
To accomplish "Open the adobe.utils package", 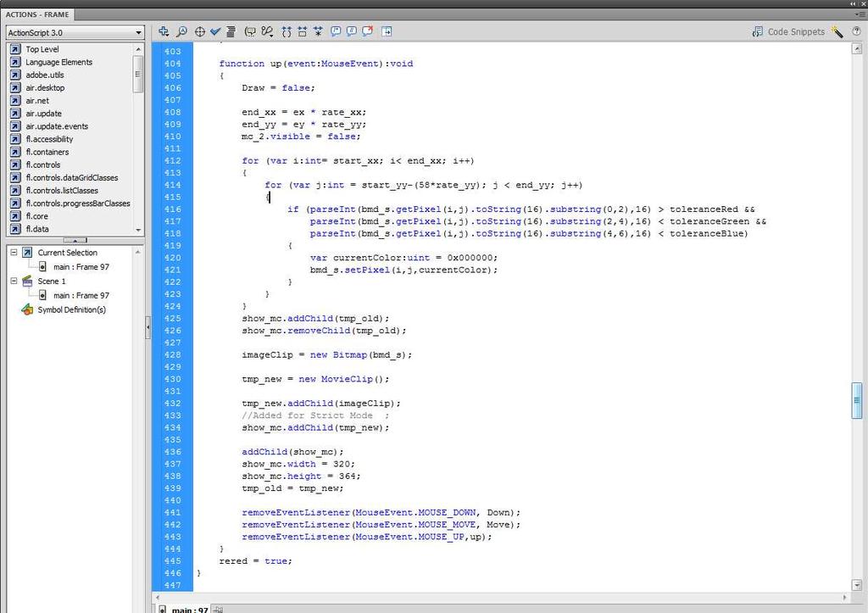I will pos(44,75).
